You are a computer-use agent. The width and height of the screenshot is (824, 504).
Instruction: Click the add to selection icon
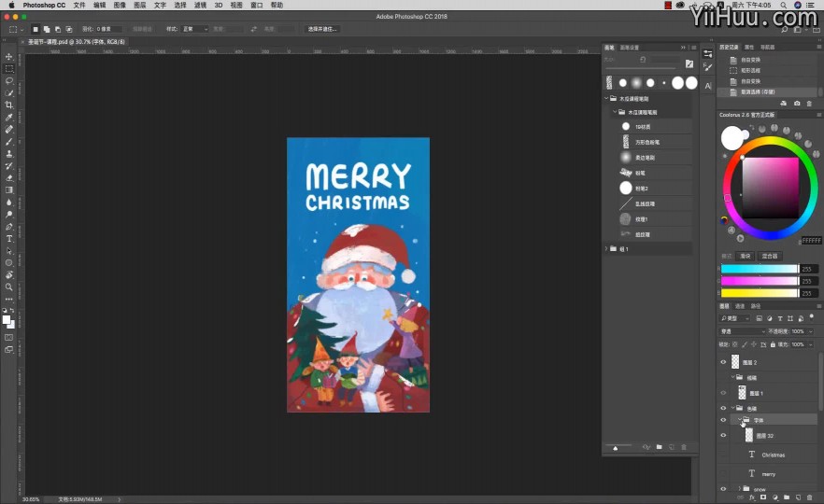[x=47, y=30]
